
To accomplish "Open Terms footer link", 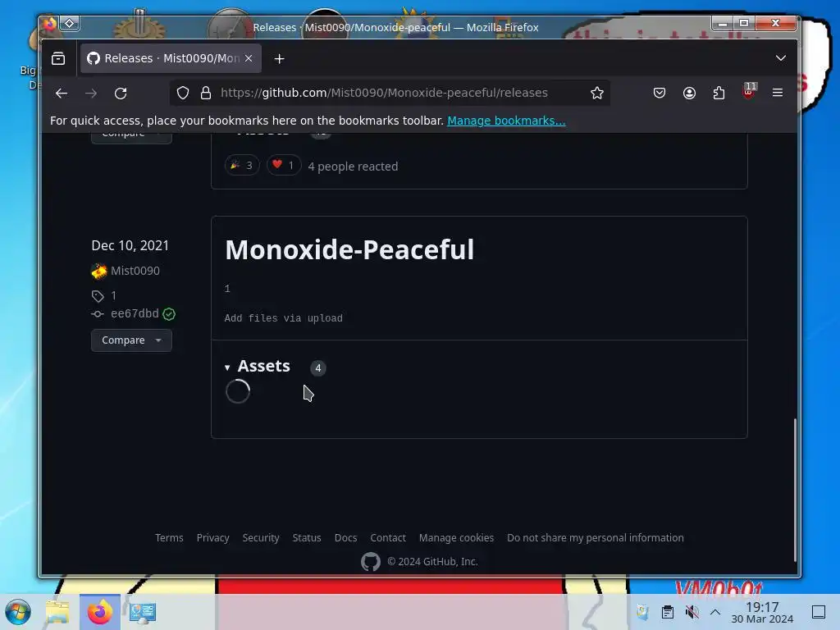I will [169, 538].
